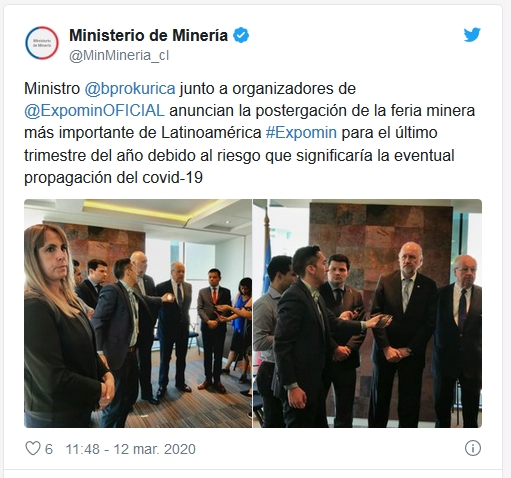This screenshot has width=511, height=478.
Task: Open the Ministerio de Minería profile avatar
Action: click(42, 43)
